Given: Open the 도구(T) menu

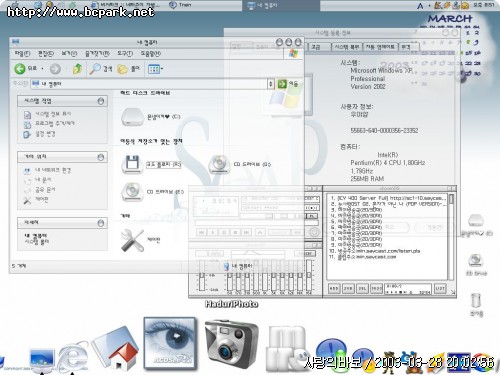Looking at the screenshot, I should 125,53.
